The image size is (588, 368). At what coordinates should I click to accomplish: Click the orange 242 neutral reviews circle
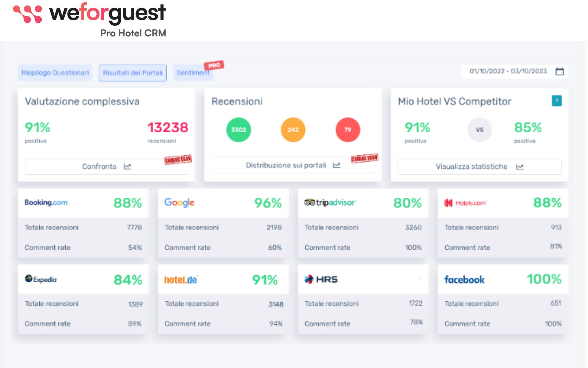click(293, 130)
